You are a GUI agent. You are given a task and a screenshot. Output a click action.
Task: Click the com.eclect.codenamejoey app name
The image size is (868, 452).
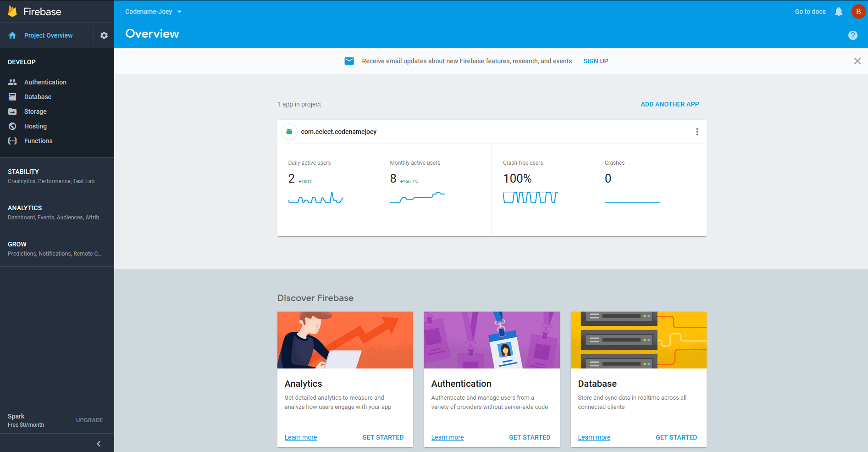(x=339, y=132)
